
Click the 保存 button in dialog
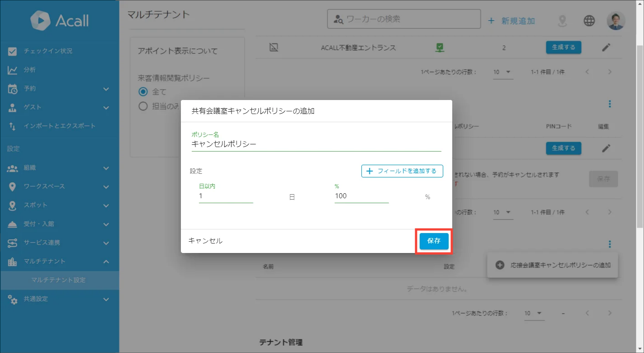[x=434, y=241]
